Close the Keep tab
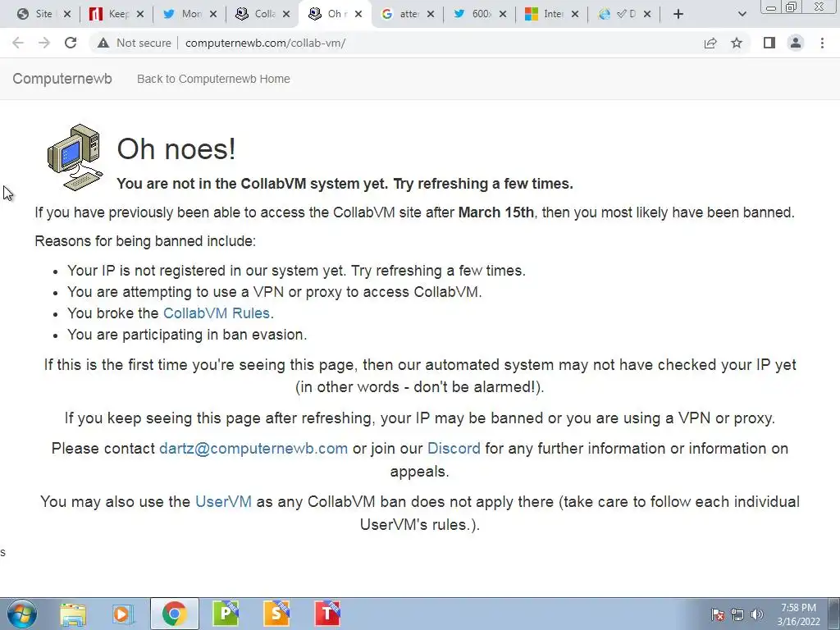Image resolution: width=840 pixels, height=630 pixels. tap(139, 14)
